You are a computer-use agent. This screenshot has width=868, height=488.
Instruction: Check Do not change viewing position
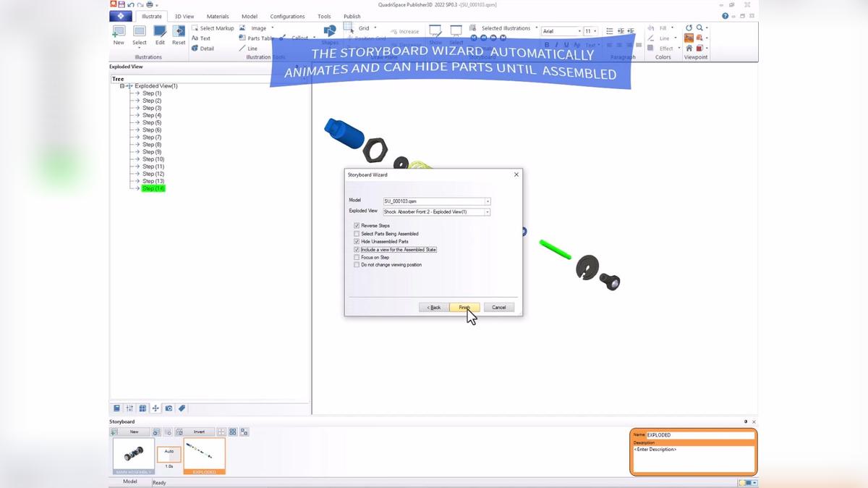(357, 265)
